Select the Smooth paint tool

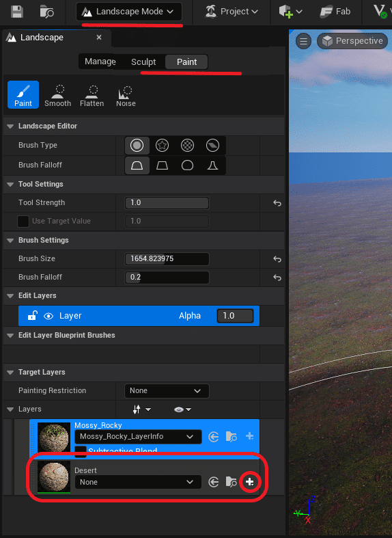click(x=57, y=95)
